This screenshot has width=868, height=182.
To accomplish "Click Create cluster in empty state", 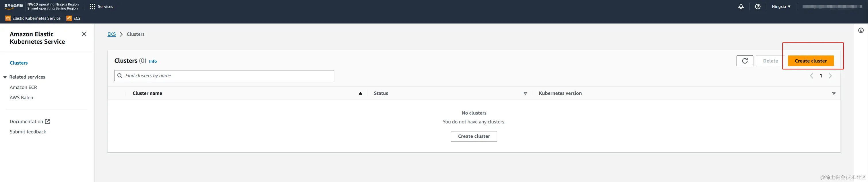I will point(474,136).
